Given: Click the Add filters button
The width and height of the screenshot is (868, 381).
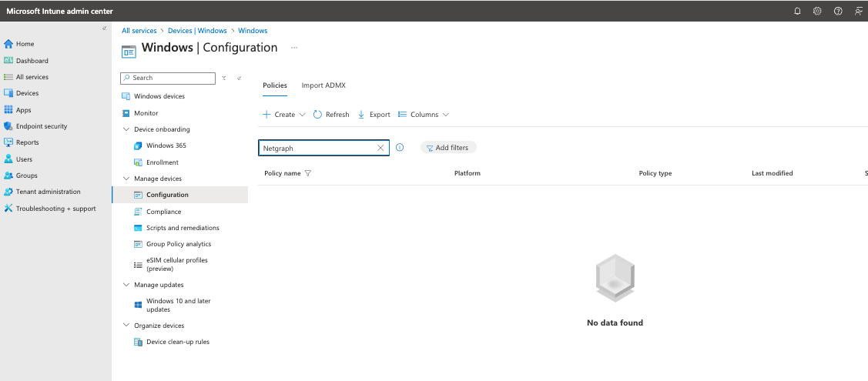Looking at the screenshot, I should click(x=447, y=148).
